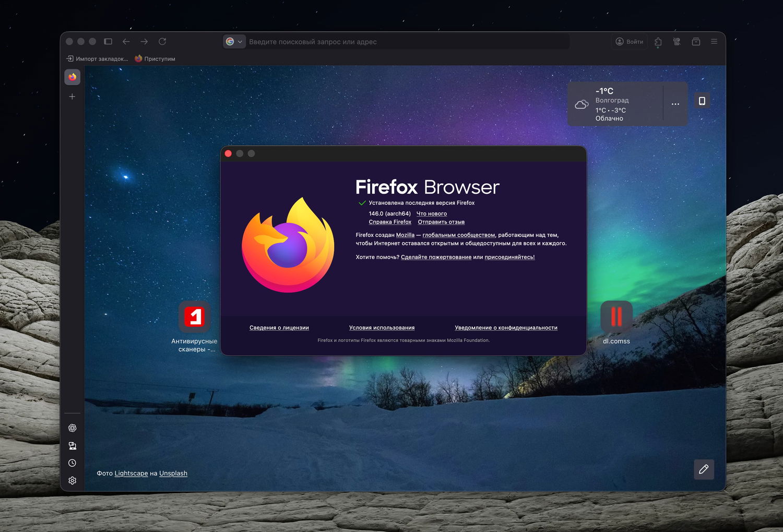Open the archive box icon in the toolbar
The image size is (783, 532).
696,42
